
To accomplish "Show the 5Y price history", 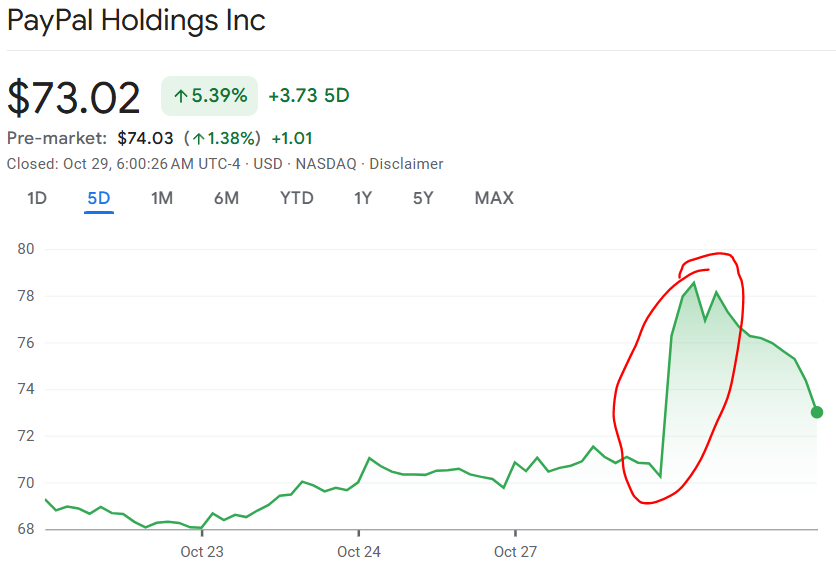I will tap(423, 198).
